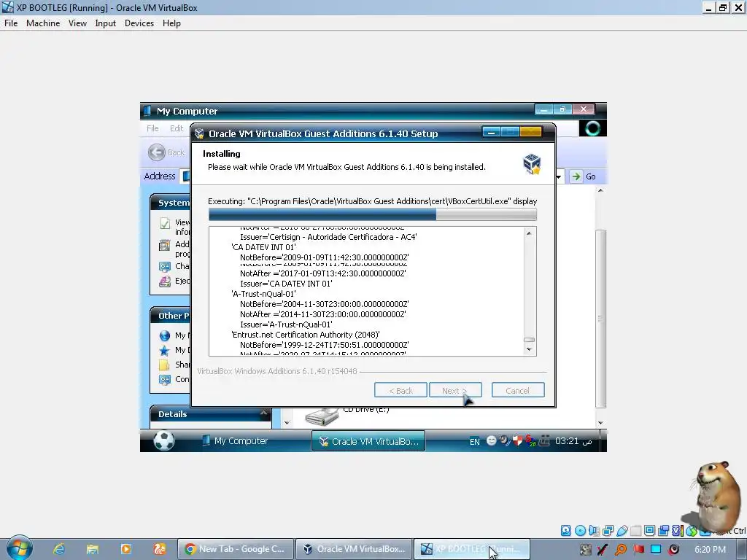Click the hard disk activity icon in VirtualBox status bar

[x=565, y=531]
